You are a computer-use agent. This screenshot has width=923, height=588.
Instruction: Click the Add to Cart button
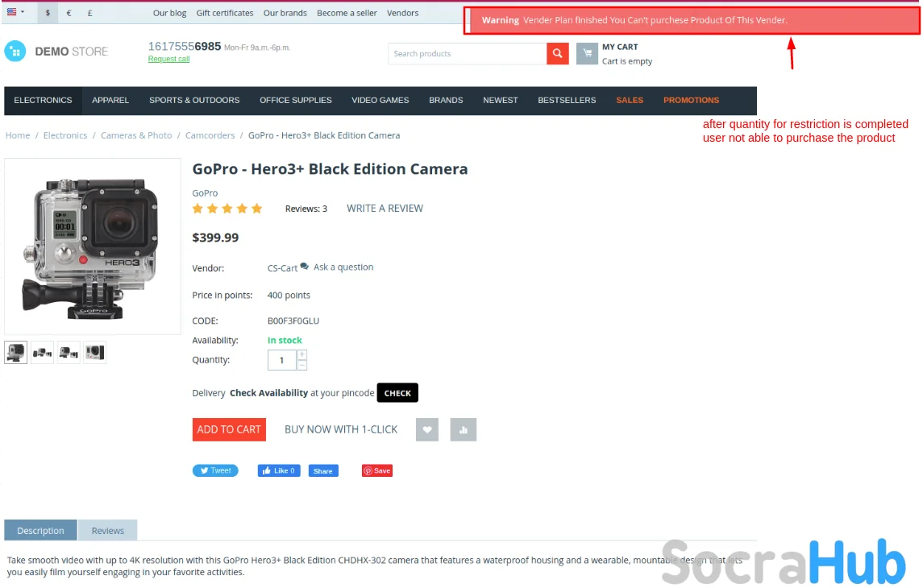229,429
